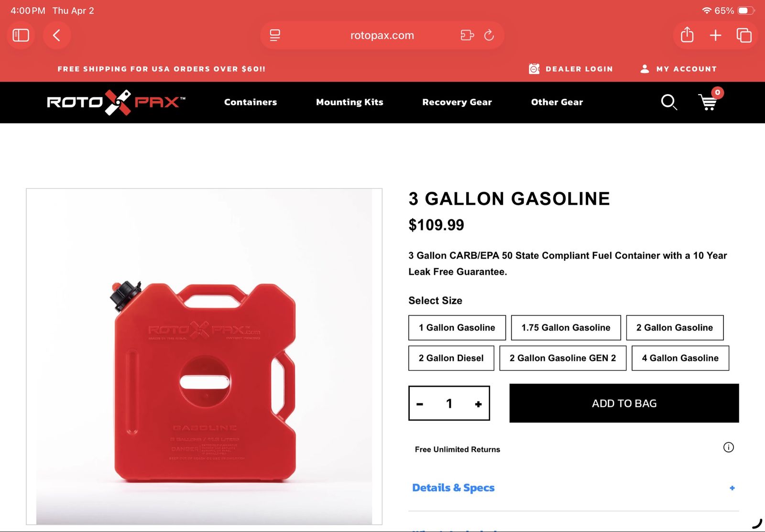Go back with the browser back arrow
765x532 pixels.
point(56,35)
